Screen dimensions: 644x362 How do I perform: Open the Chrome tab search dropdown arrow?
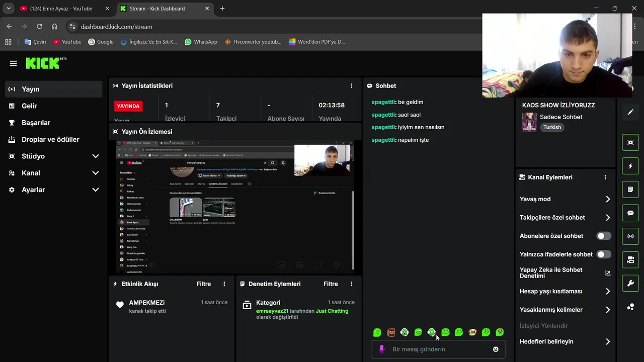tap(9, 9)
